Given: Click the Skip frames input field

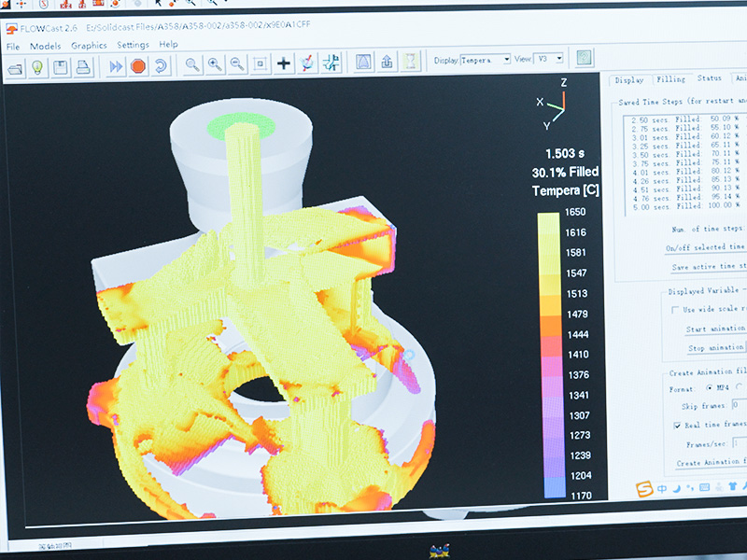Looking at the screenshot, I should tap(739, 405).
